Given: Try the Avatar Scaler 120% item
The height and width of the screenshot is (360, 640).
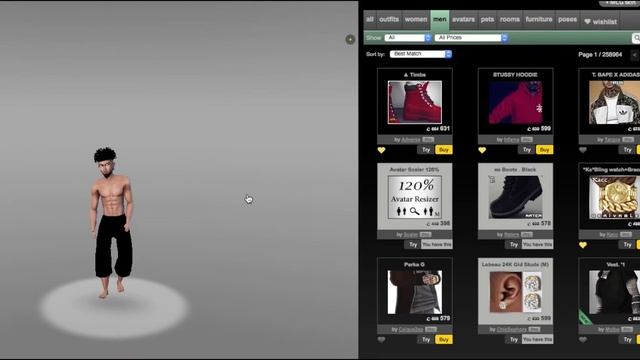Looking at the screenshot, I should click(x=413, y=244).
